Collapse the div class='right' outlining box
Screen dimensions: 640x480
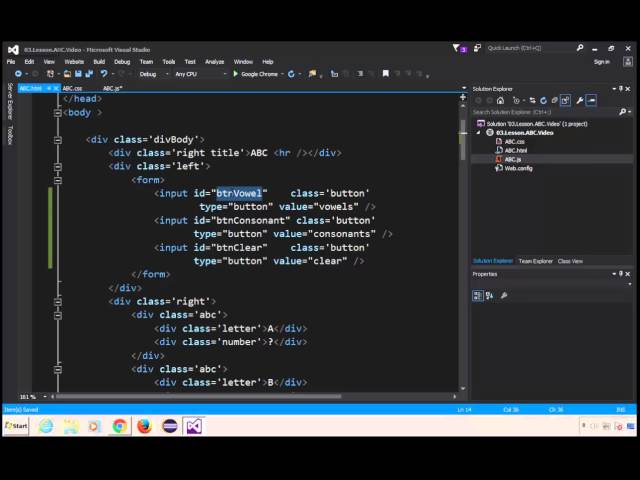tap(58, 302)
